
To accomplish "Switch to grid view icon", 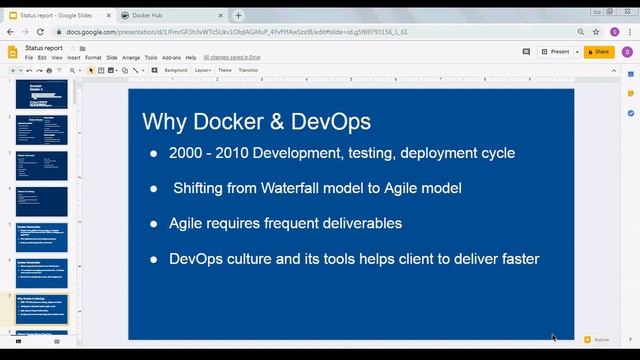I will 57,342.
